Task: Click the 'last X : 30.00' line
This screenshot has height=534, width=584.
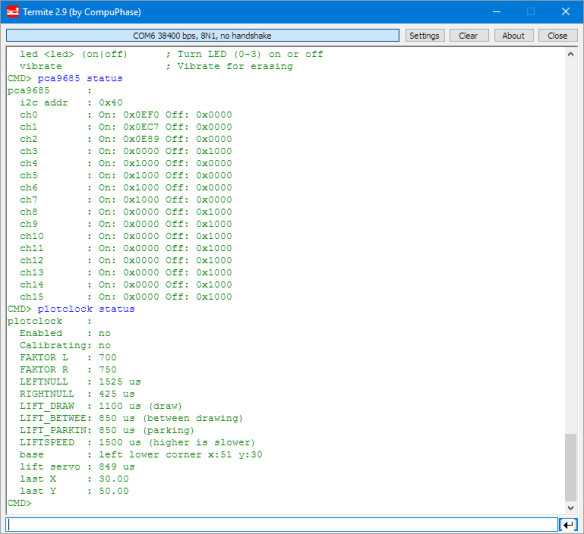Action: (74, 479)
